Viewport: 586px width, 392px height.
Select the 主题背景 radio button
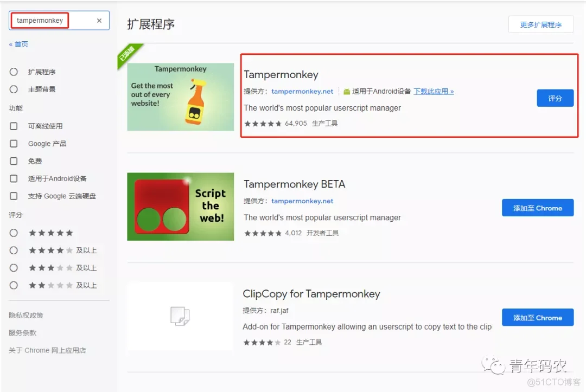14,89
